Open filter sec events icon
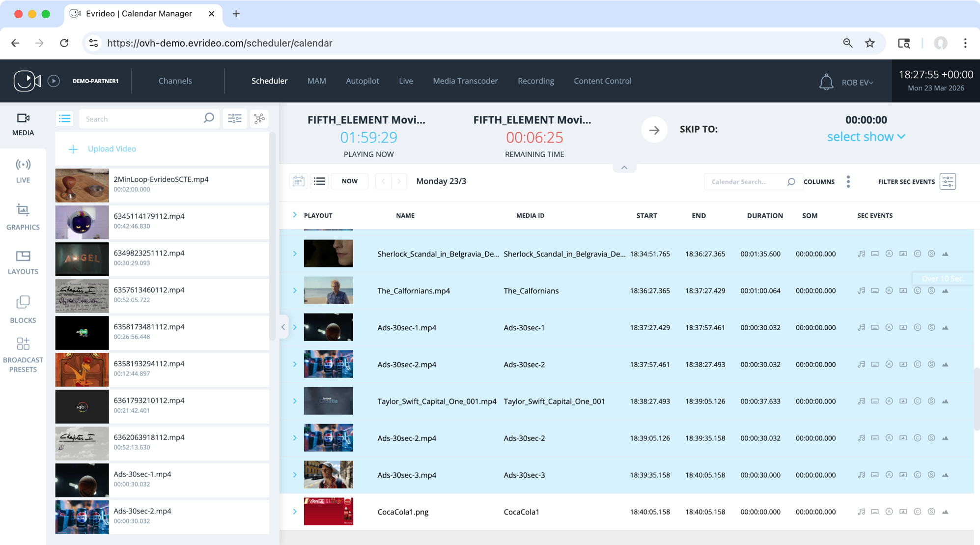This screenshot has height=545, width=980. click(947, 181)
